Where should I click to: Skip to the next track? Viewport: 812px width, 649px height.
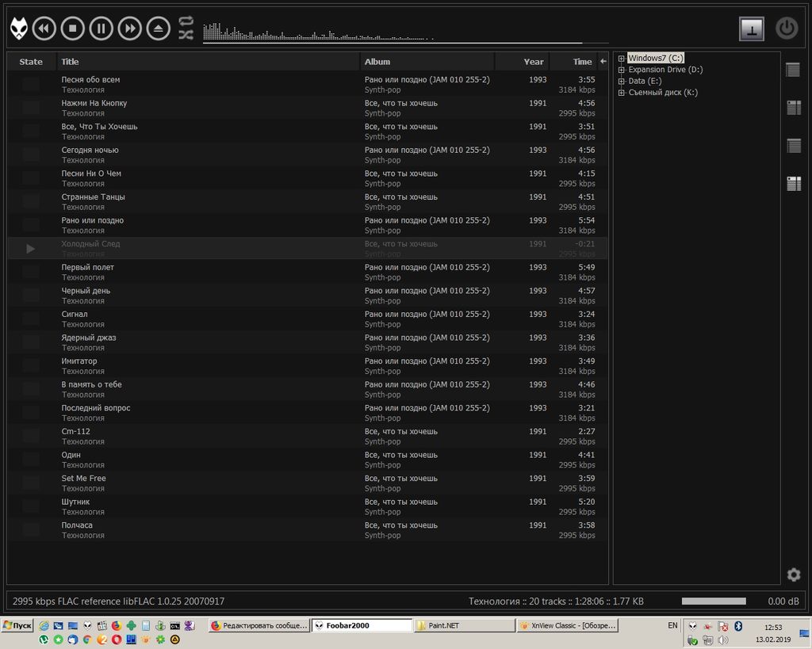(129, 28)
